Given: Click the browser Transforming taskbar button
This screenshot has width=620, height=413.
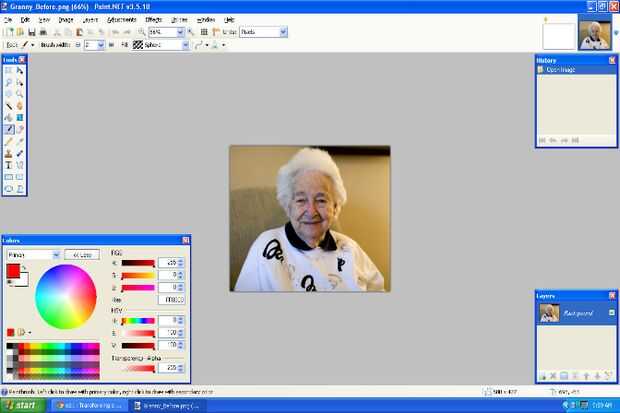Looking at the screenshot, I should pos(90,406).
